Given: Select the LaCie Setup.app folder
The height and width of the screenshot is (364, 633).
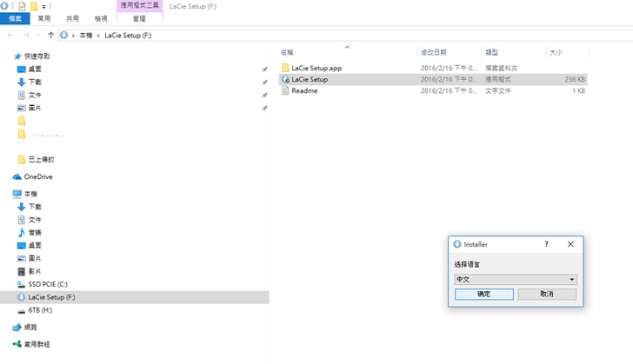Looking at the screenshot, I should coord(316,69).
